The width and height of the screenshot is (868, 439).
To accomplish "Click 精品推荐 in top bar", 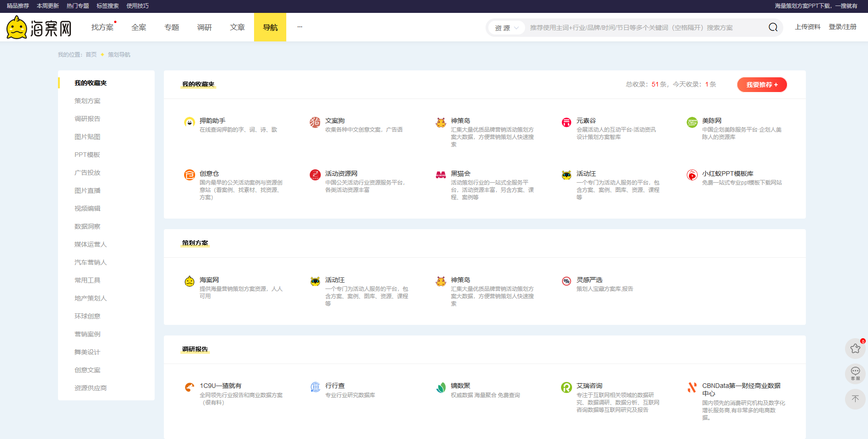I will (18, 6).
